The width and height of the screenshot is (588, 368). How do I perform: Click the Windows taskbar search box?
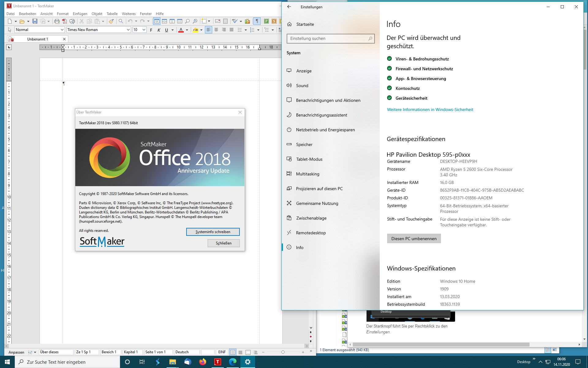tap(67, 362)
